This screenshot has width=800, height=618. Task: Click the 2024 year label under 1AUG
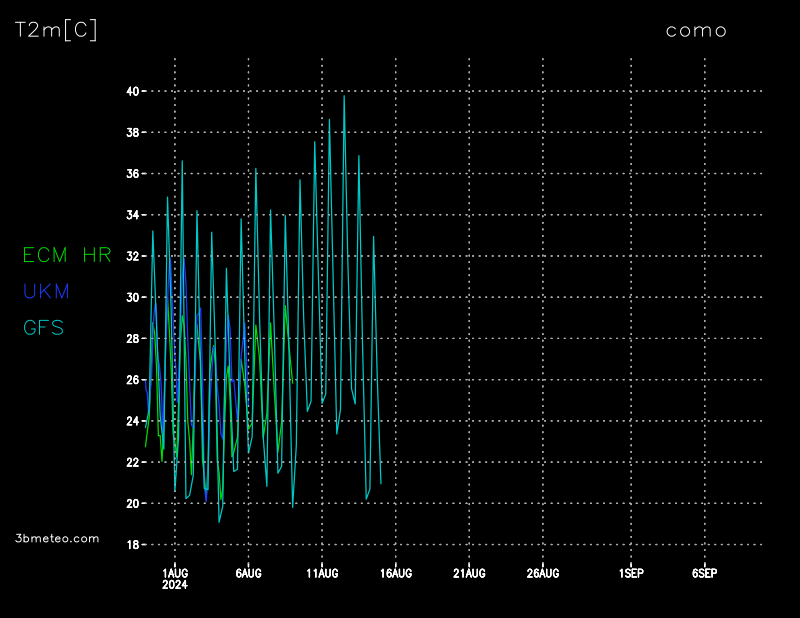pos(175,584)
